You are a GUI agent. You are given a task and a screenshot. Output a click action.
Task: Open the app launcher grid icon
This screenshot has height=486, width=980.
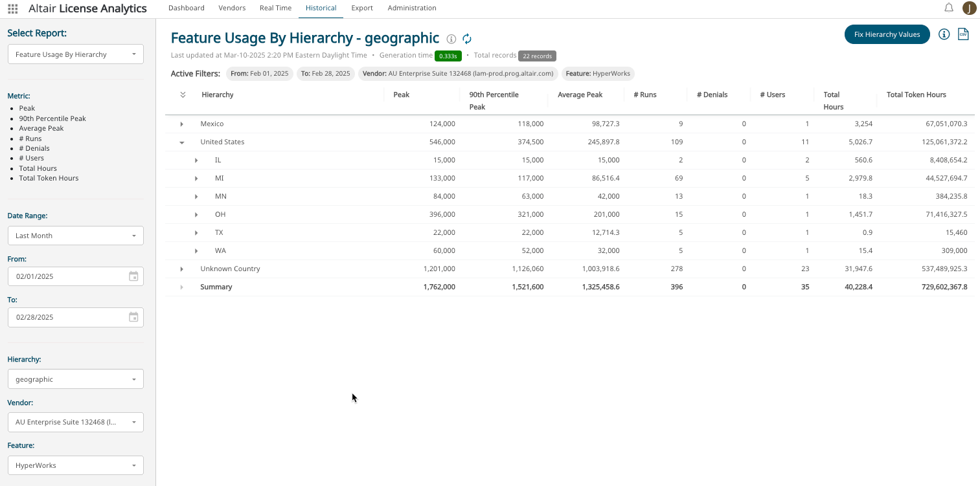(x=12, y=8)
